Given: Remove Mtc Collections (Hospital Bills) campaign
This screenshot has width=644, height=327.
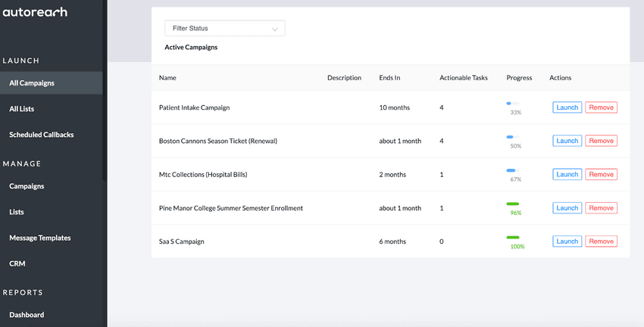Looking at the screenshot, I should 601,174.
